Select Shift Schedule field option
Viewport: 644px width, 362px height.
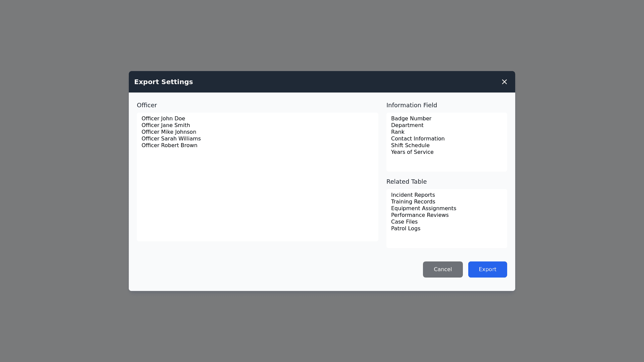(x=410, y=145)
